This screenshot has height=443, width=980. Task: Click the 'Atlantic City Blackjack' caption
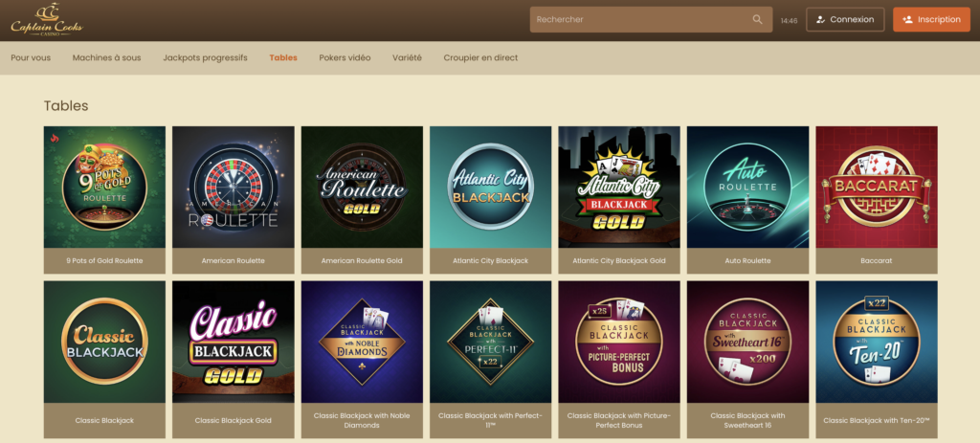click(x=491, y=260)
